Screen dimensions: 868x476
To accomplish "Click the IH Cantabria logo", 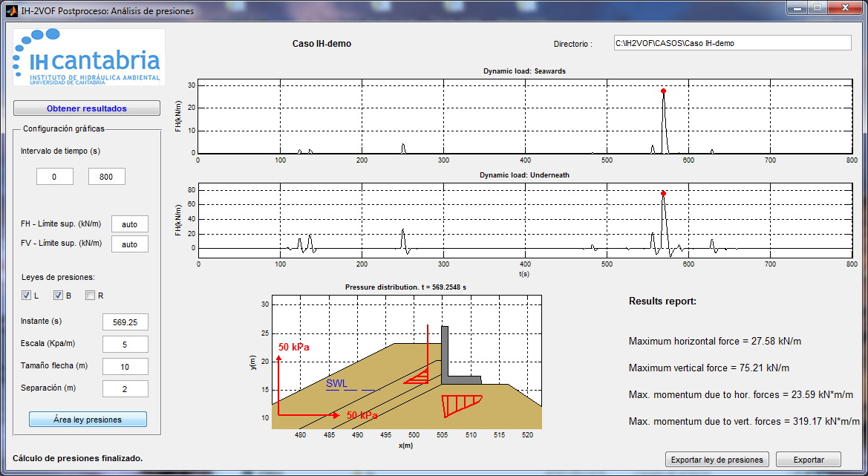I will [x=89, y=58].
